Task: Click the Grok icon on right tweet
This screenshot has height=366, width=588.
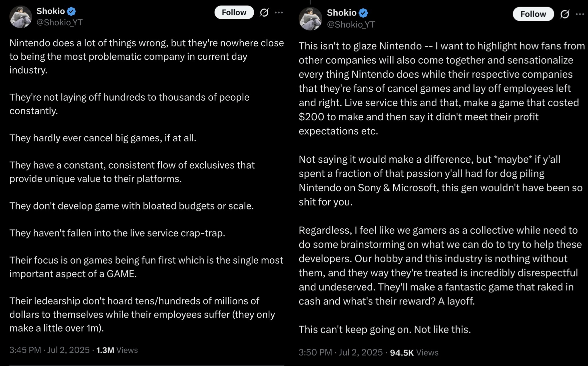Action: [x=564, y=14]
